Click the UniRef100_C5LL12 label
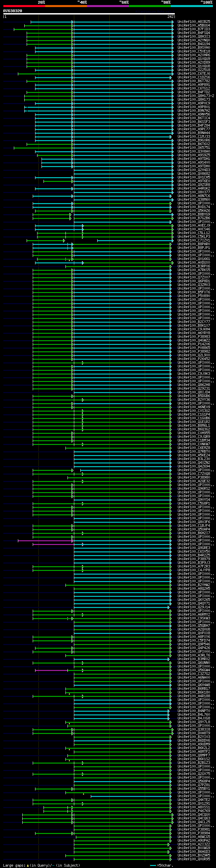Image resolution: width=216 pixels, height=868 pixels. coord(194,233)
